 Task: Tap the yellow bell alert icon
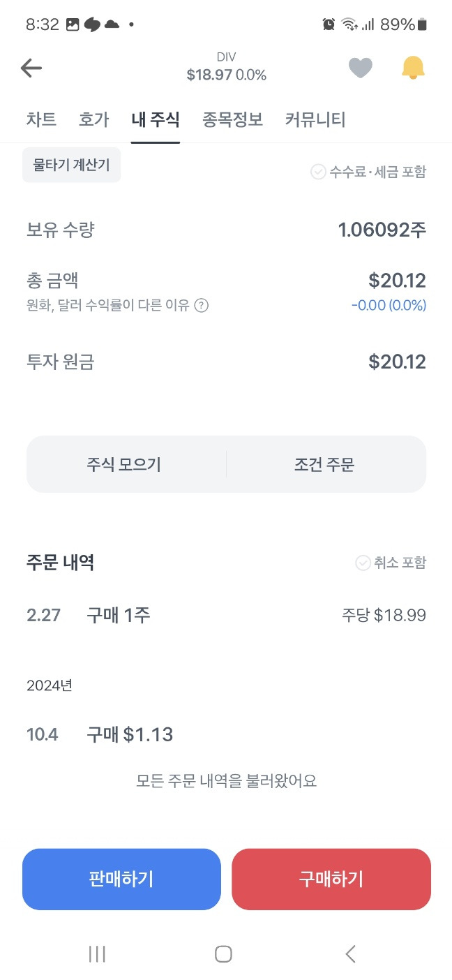[x=413, y=68]
